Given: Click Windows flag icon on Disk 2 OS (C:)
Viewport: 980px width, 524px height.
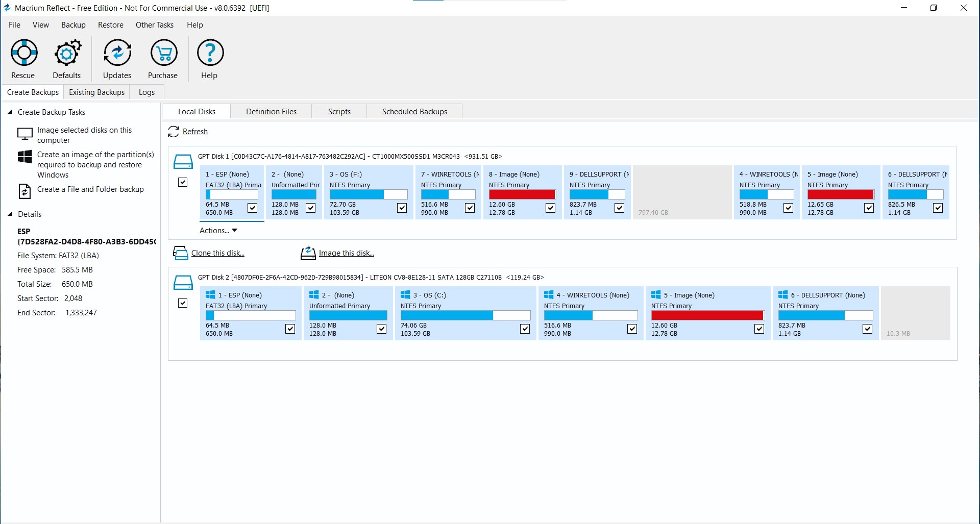Looking at the screenshot, I should [405, 295].
